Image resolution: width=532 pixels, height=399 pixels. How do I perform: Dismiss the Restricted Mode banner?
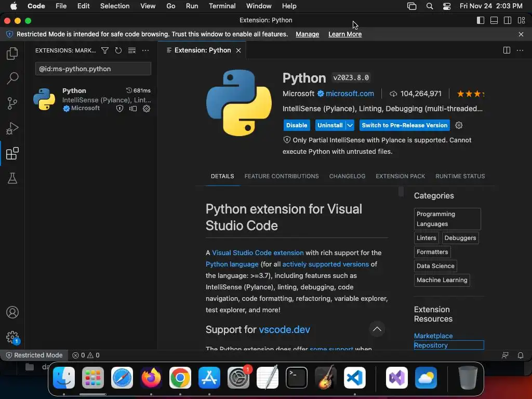[521, 34]
